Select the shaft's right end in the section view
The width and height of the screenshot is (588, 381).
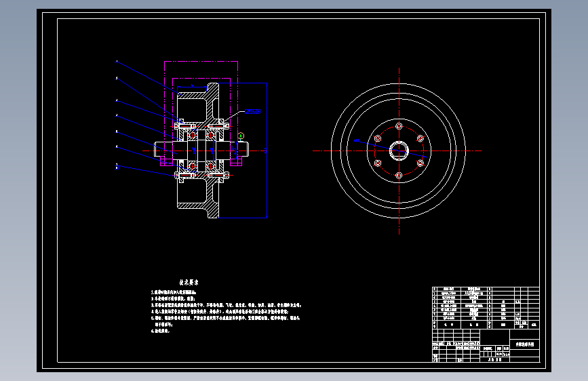tap(243, 149)
